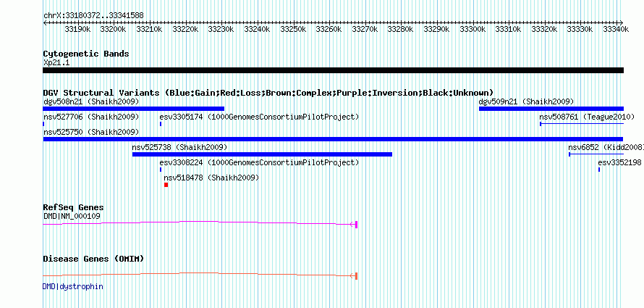Click the chrX:33180372..33341588 coordinate label
Image resolution: width=644 pixels, height=308 pixels.
pos(93,16)
